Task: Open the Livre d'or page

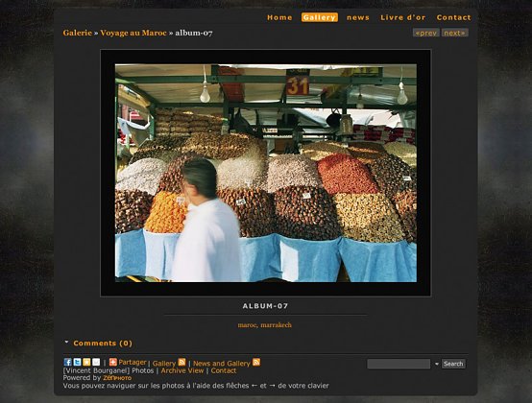Action: click(x=402, y=17)
